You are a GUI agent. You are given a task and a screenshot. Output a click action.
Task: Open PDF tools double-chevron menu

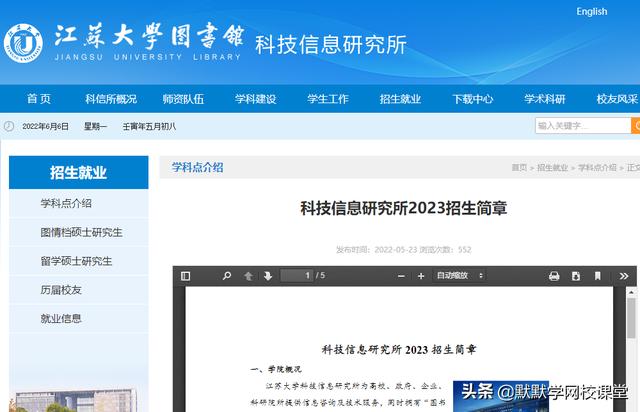[x=624, y=276]
